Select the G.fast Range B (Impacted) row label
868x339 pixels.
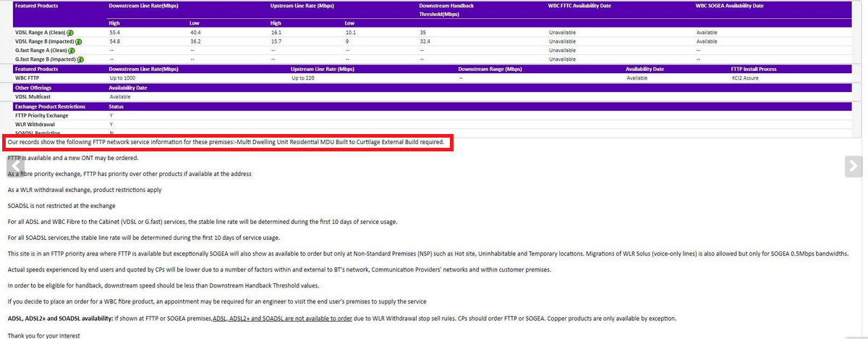pyautogui.click(x=46, y=59)
